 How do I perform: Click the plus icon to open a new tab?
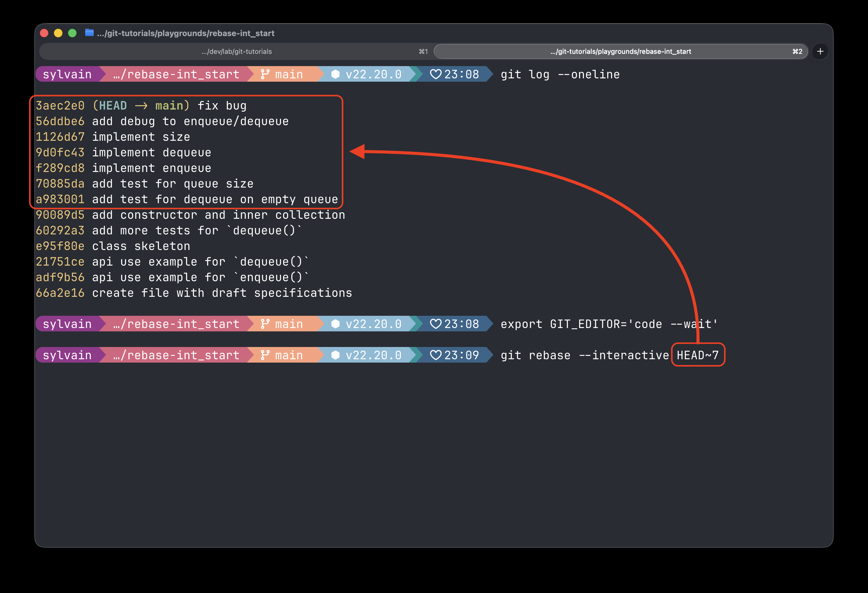click(x=820, y=51)
